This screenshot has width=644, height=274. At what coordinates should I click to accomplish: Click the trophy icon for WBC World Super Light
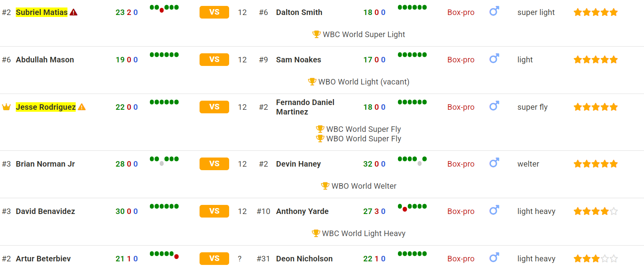316,34
